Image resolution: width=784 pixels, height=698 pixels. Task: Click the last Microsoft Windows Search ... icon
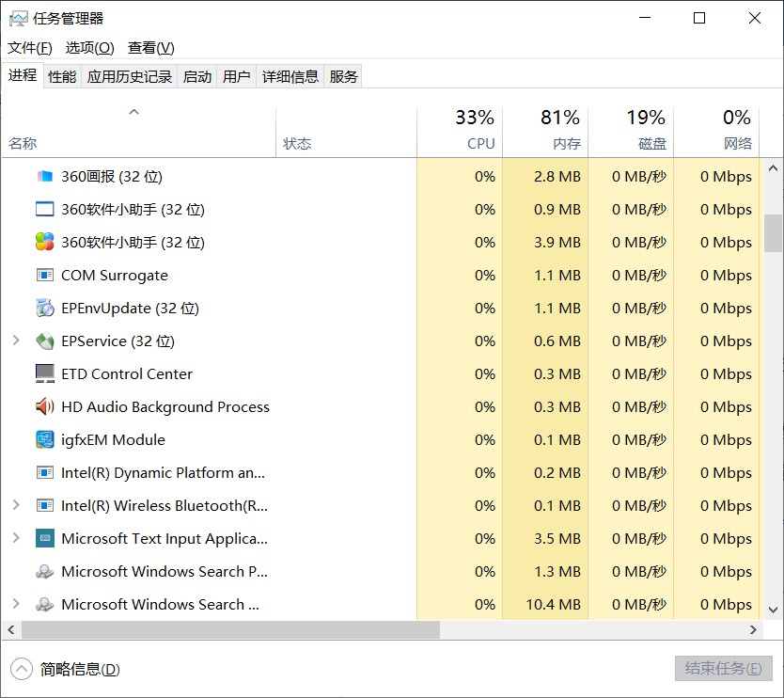[45, 605]
